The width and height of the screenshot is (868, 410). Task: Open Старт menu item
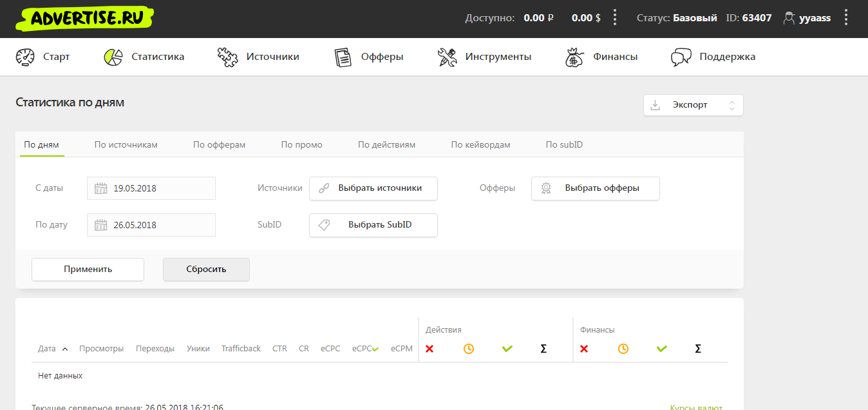(x=42, y=57)
